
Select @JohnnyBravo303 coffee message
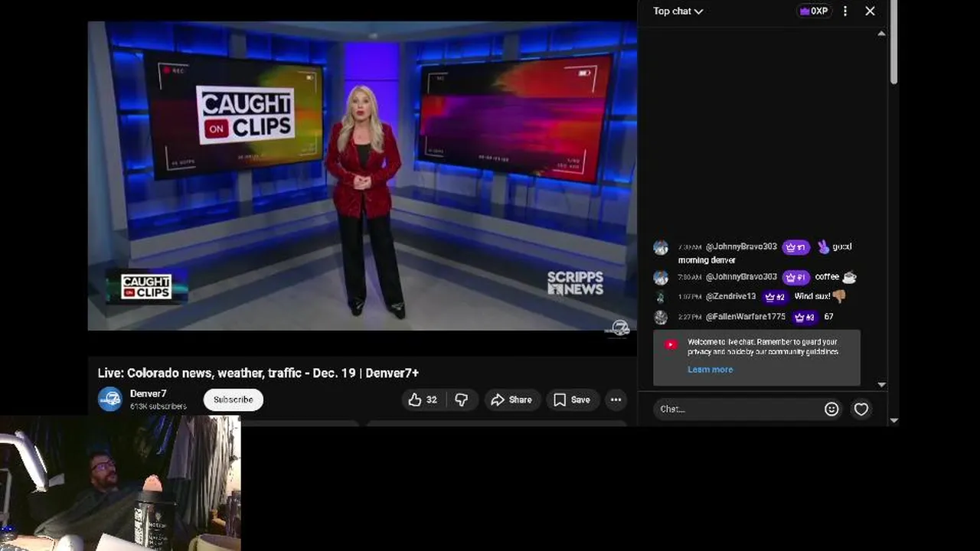[x=763, y=277]
